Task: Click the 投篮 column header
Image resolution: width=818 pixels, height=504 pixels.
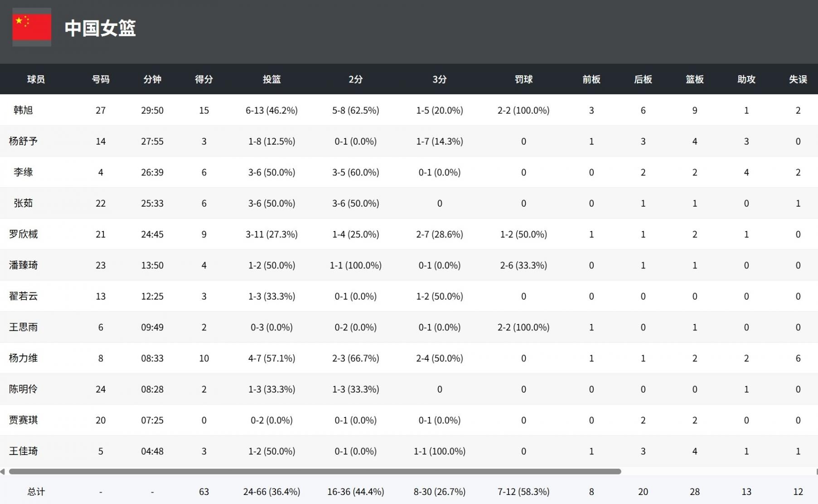Action: pos(271,79)
